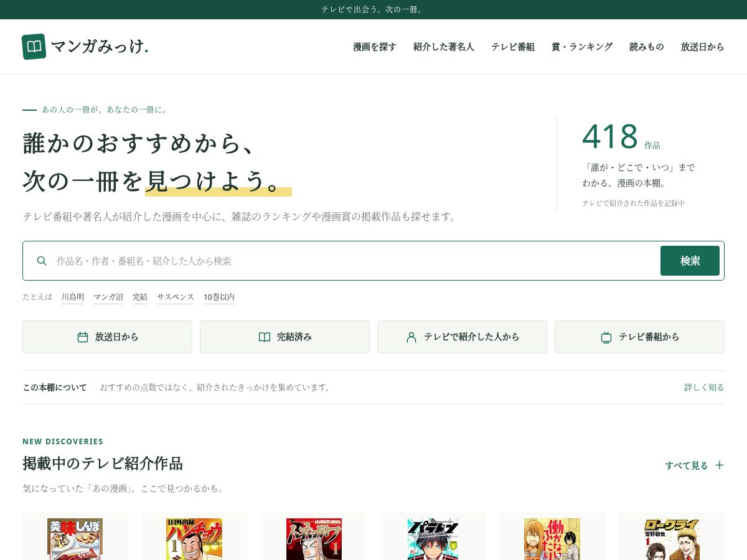Select the マンガ沼 example search tag

pos(108,297)
